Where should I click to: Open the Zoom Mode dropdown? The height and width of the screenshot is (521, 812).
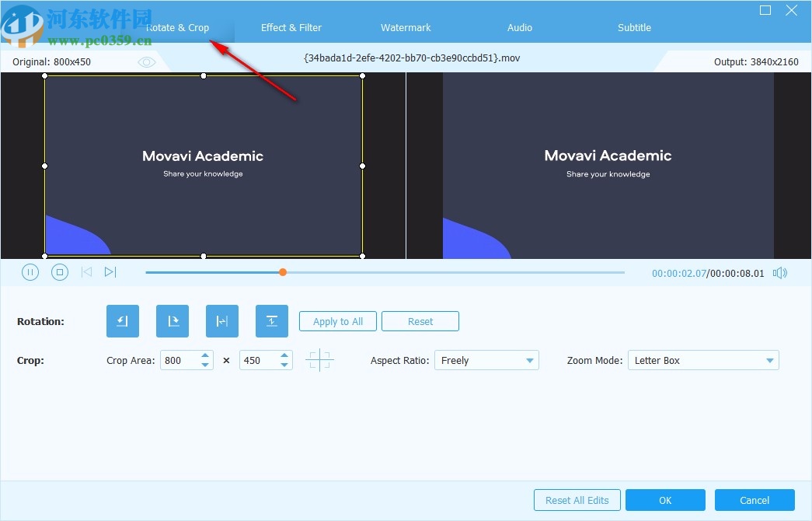pyautogui.click(x=703, y=360)
